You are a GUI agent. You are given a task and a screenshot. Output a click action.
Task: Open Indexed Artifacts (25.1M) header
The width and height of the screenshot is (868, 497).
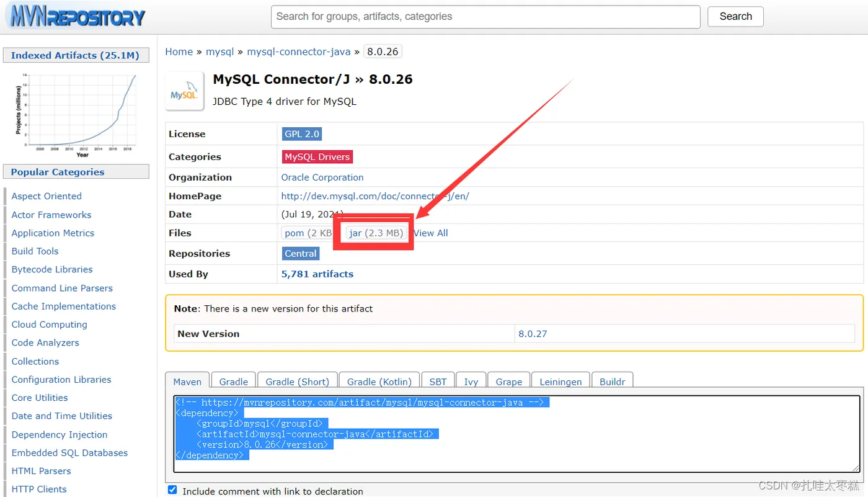(x=76, y=55)
